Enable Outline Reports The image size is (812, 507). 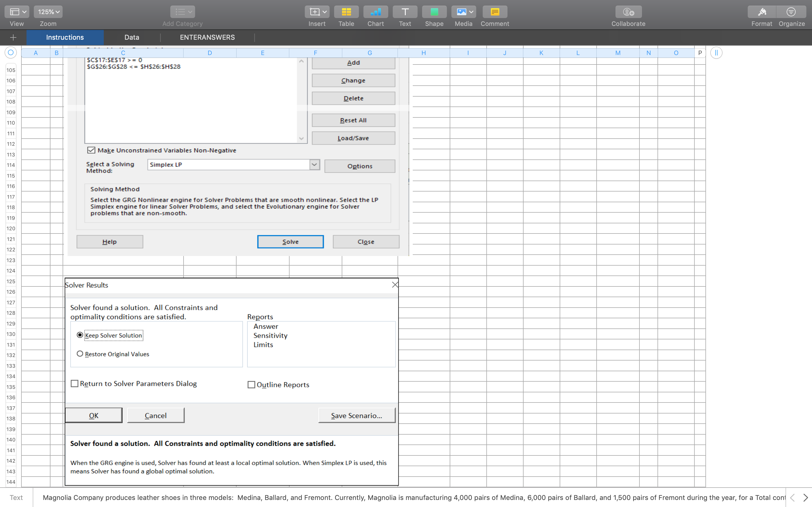coord(251,384)
